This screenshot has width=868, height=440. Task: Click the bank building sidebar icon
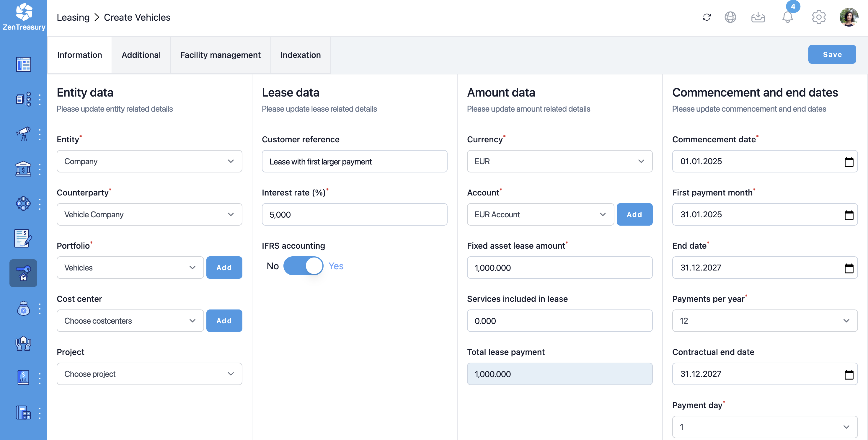(x=23, y=169)
